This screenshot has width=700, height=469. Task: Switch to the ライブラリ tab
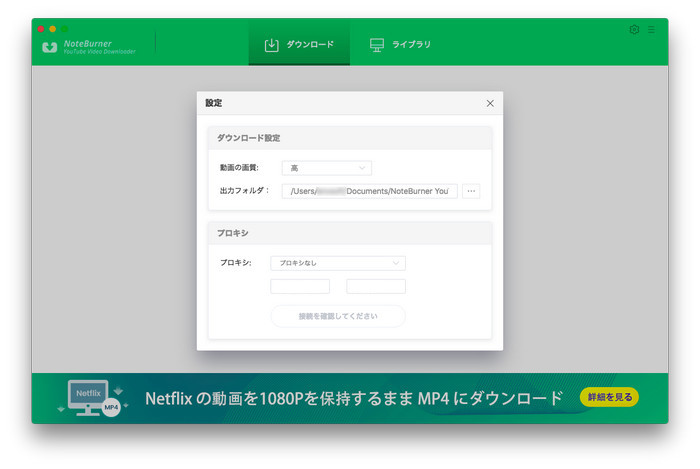click(400, 44)
